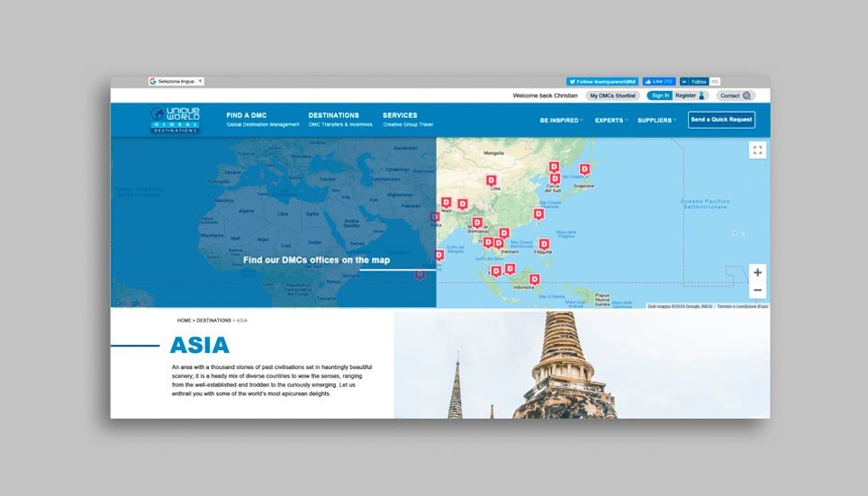The width and height of the screenshot is (868, 496).
Task: Click the Home breadcrumb link
Action: click(x=184, y=320)
